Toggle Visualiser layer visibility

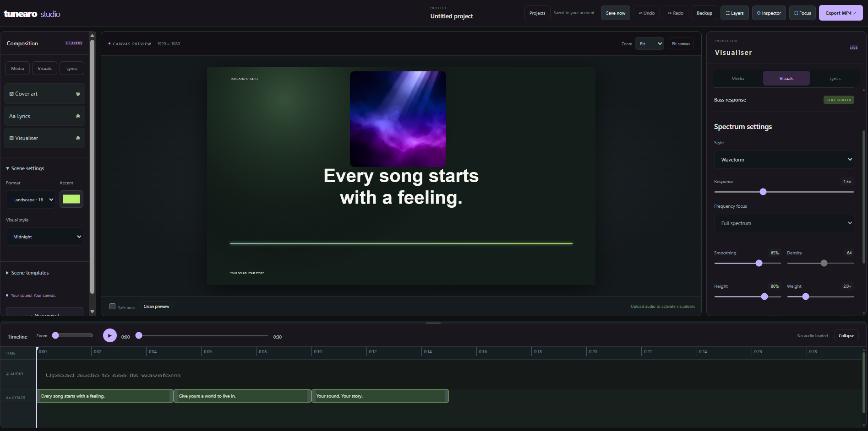(78, 138)
